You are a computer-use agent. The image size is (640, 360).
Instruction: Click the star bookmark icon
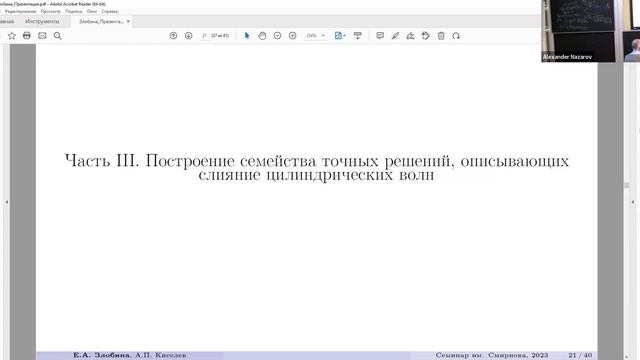[x=12, y=36]
